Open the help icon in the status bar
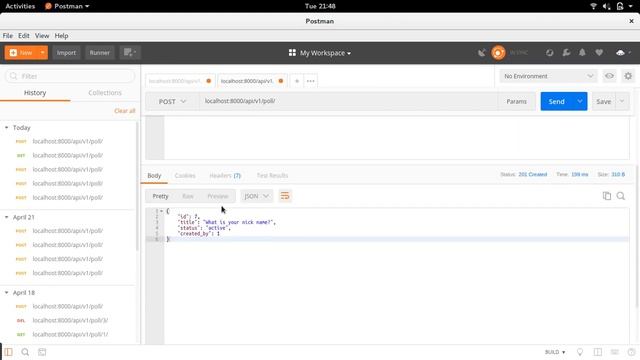The height and width of the screenshot is (360, 640). [x=631, y=352]
